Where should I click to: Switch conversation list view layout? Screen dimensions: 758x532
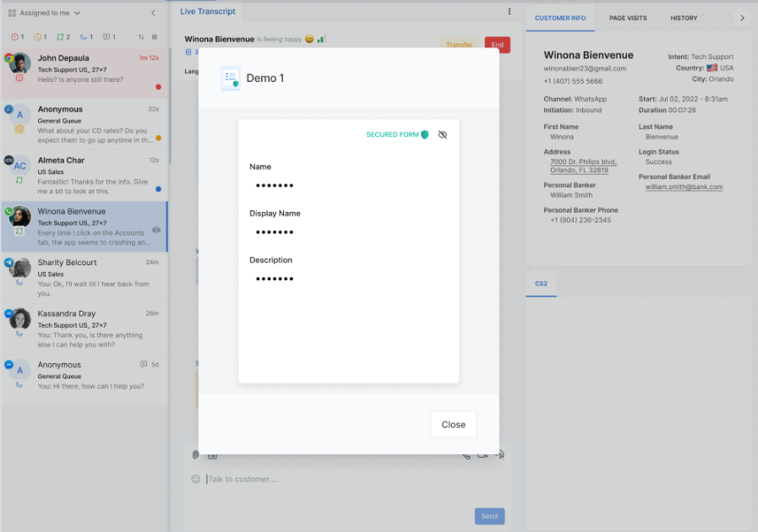(154, 37)
